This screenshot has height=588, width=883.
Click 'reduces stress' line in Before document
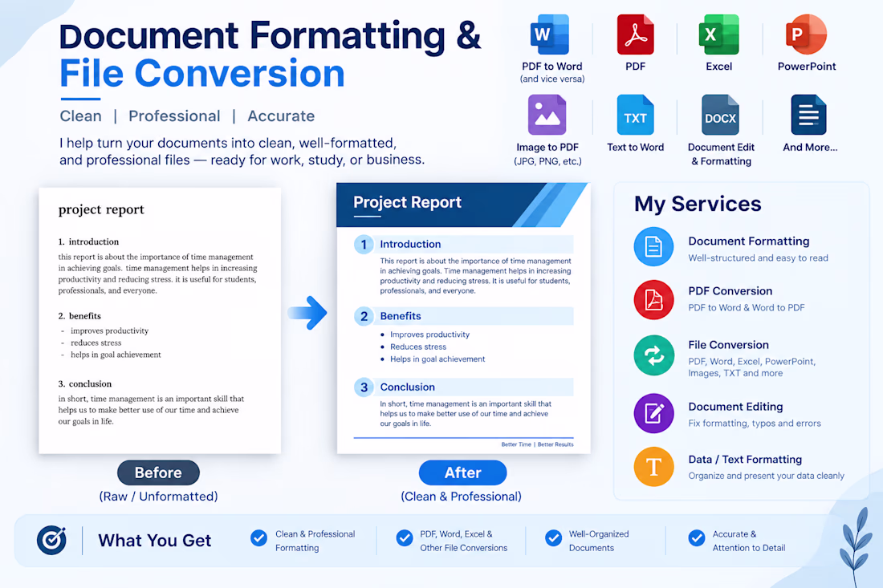[x=96, y=343]
